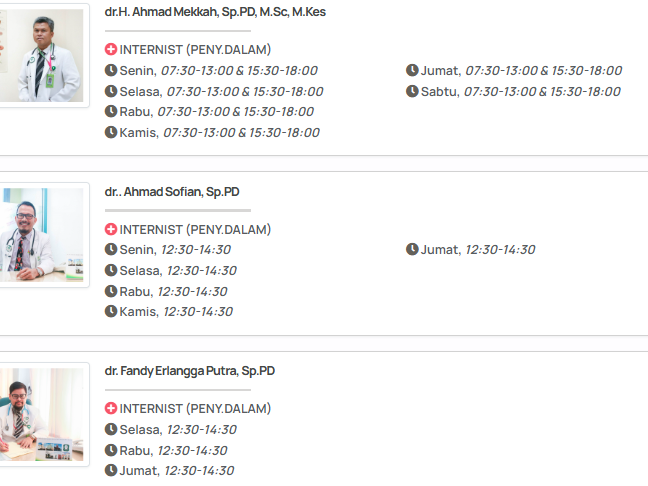Click the name dr. Ahmad Sofian, Sp.PD

172,192
